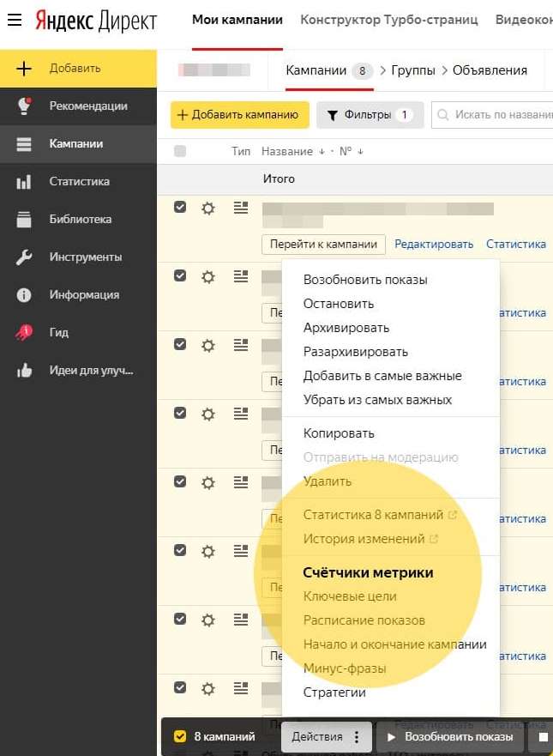Go to the Объявления tab

pos(490,70)
